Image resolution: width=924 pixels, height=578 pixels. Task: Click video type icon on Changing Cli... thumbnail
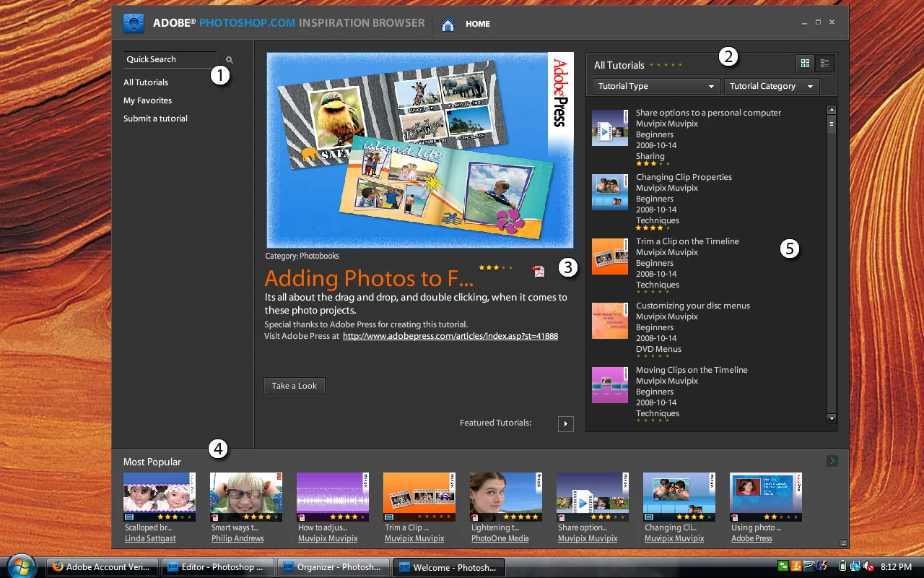click(649, 517)
